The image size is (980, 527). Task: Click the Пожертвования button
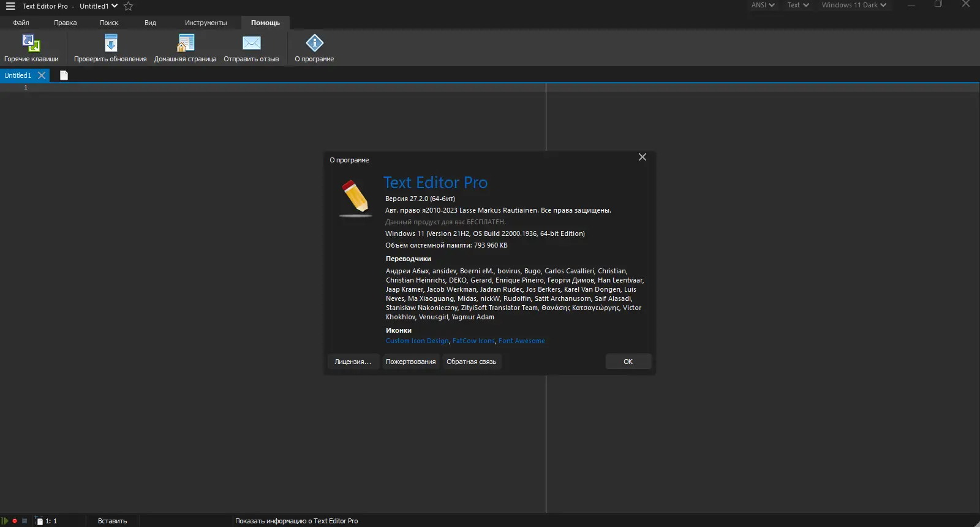click(x=410, y=362)
